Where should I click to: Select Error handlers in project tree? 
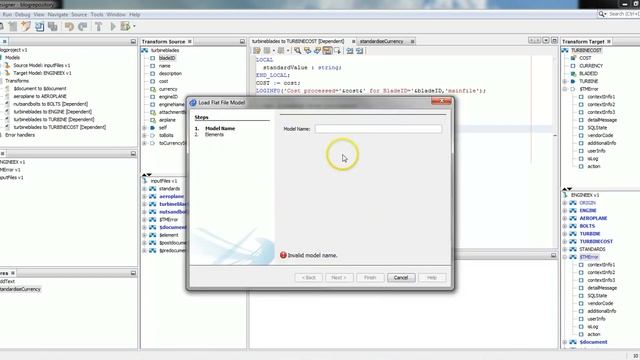pyautogui.click(x=20, y=135)
